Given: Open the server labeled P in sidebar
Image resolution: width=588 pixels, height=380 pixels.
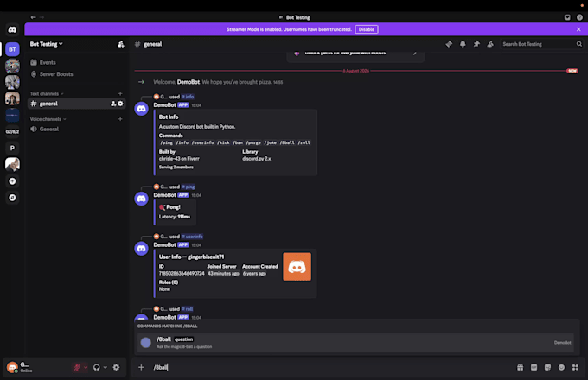Looking at the screenshot, I should pyautogui.click(x=12, y=148).
